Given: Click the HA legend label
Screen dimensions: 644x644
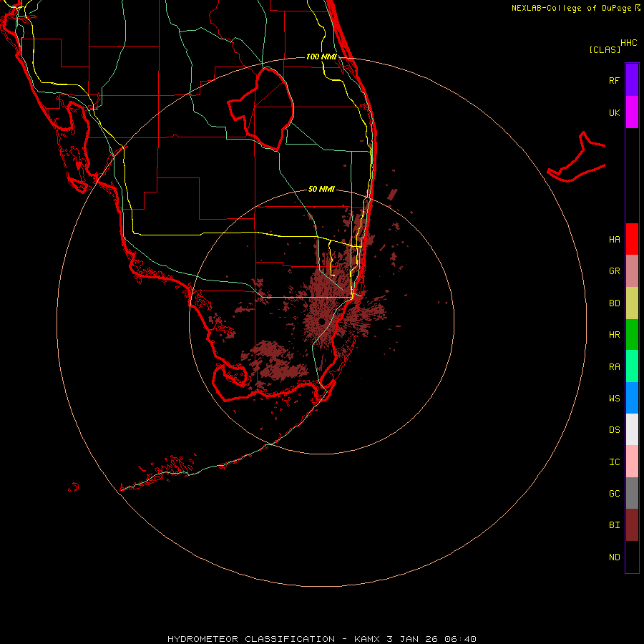Looking at the screenshot, I should click(614, 240).
